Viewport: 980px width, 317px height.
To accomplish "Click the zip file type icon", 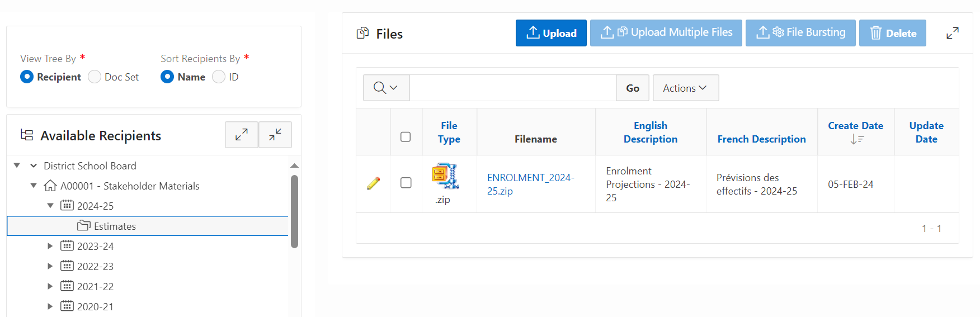I will [445, 176].
